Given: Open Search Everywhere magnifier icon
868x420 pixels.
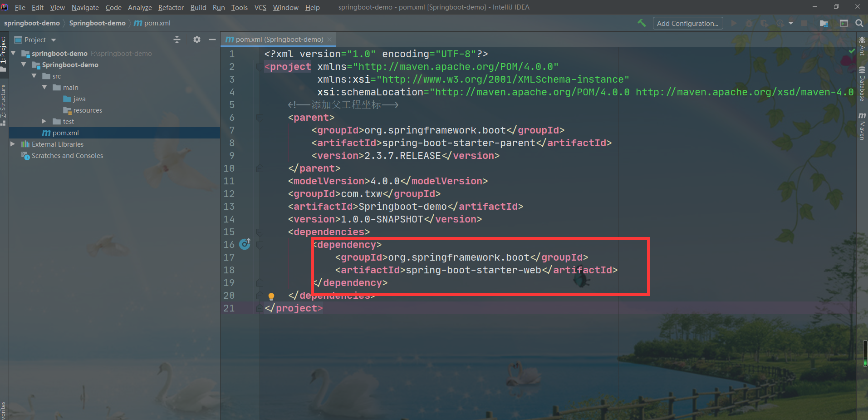Looking at the screenshot, I should [859, 23].
